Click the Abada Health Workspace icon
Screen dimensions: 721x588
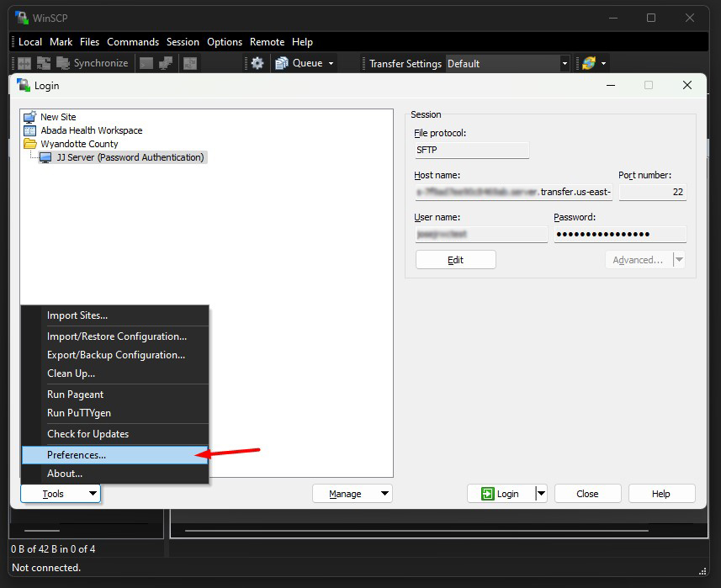[x=30, y=130]
